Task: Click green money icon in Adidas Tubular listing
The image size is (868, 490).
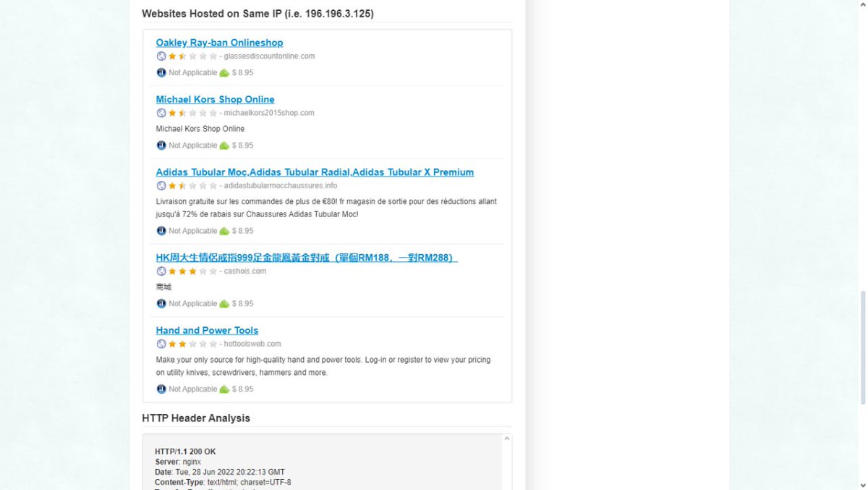Action: click(x=224, y=231)
